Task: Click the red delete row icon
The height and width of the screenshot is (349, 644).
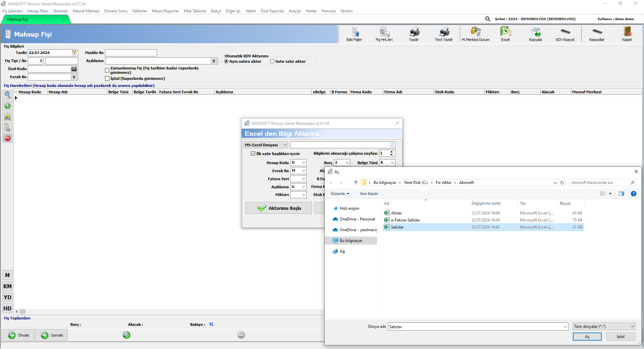Action: (7, 138)
